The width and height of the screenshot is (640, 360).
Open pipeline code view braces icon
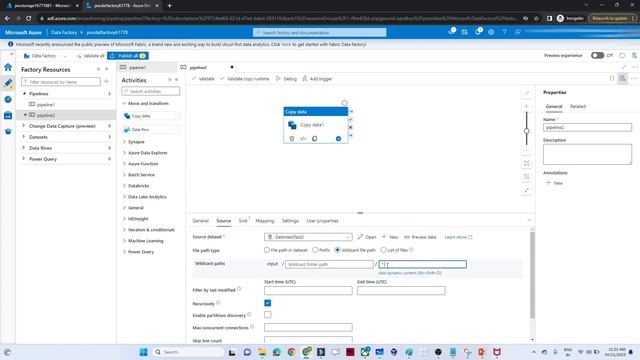pyautogui.click(x=611, y=78)
